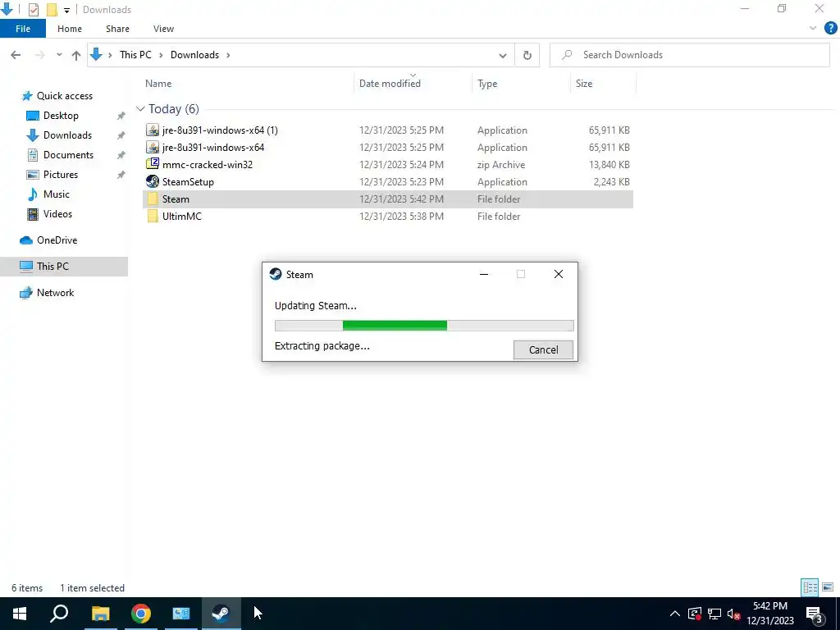This screenshot has height=630, width=840.
Task: Switch to large icons view layout
Action: point(828,587)
